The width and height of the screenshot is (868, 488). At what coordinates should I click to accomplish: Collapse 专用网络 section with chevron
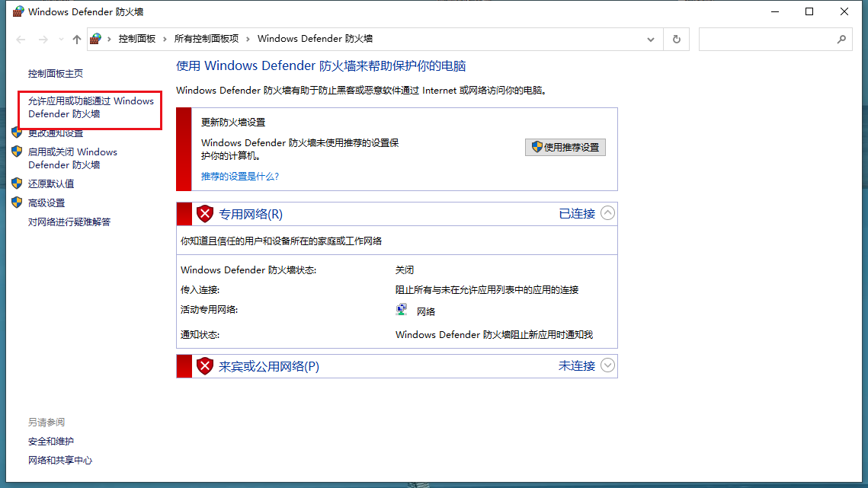[607, 213]
